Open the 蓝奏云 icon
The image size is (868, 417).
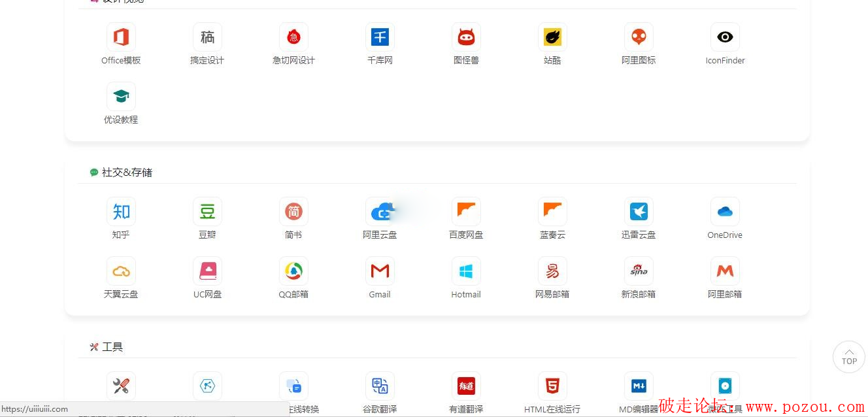click(552, 212)
